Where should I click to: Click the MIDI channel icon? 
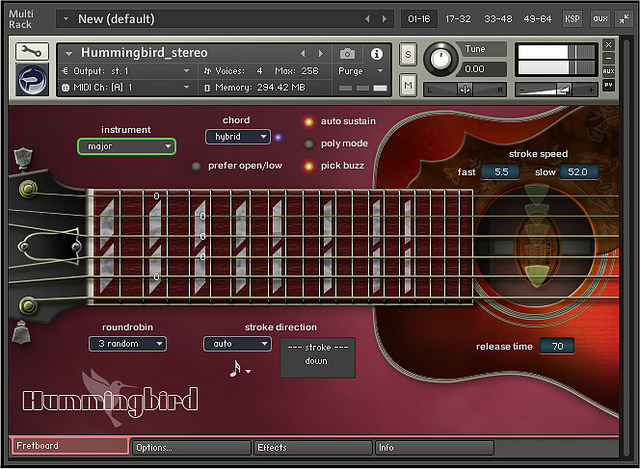click(x=65, y=87)
